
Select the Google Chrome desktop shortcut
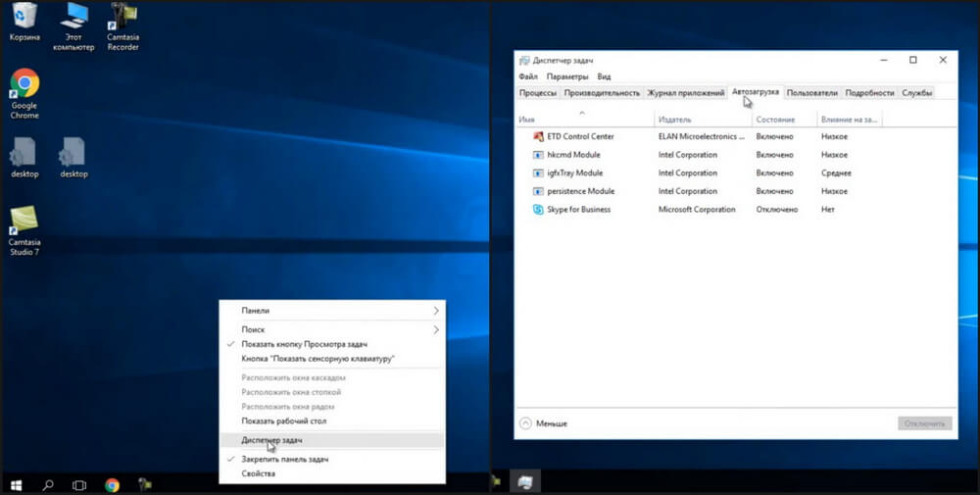click(x=24, y=94)
